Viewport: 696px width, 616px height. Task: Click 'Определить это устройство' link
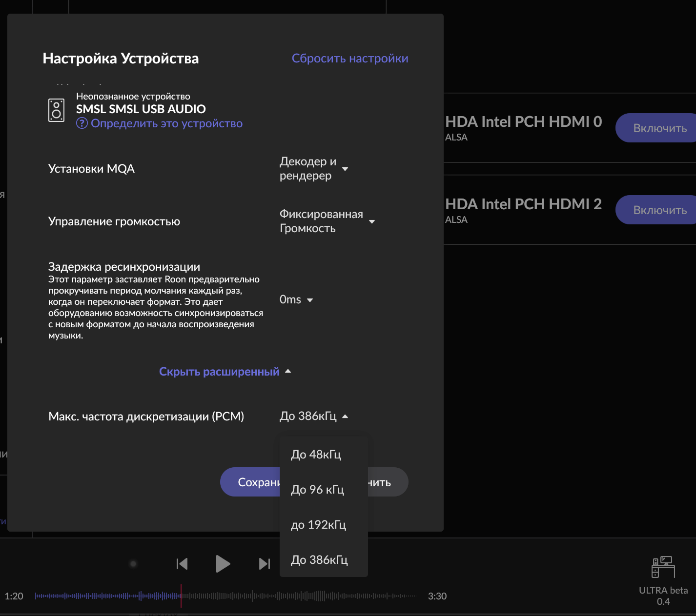[166, 123]
